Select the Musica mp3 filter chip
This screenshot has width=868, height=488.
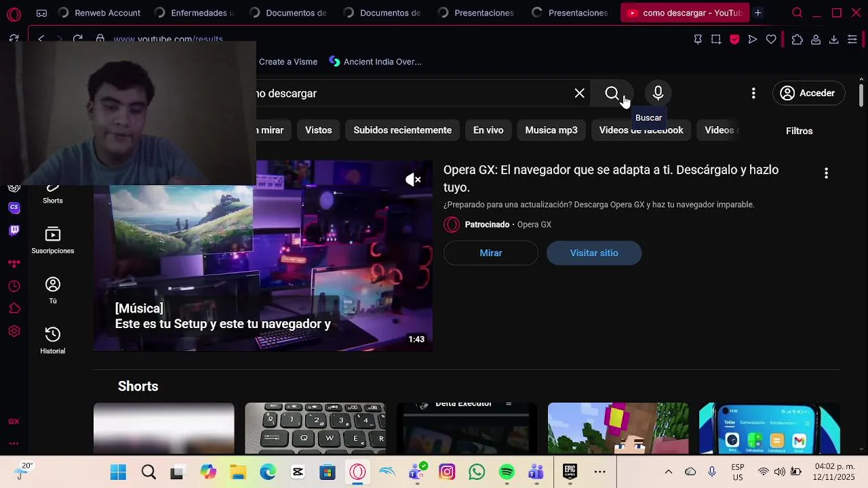(x=551, y=130)
